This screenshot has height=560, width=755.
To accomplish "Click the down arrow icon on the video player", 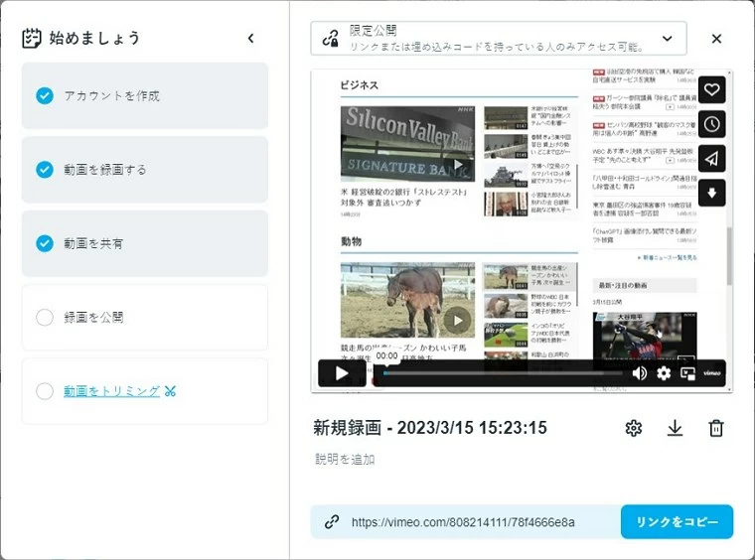I will pyautogui.click(x=711, y=193).
